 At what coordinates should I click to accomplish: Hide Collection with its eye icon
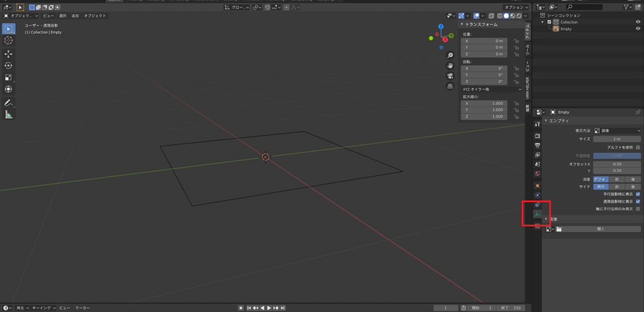pyautogui.click(x=638, y=22)
